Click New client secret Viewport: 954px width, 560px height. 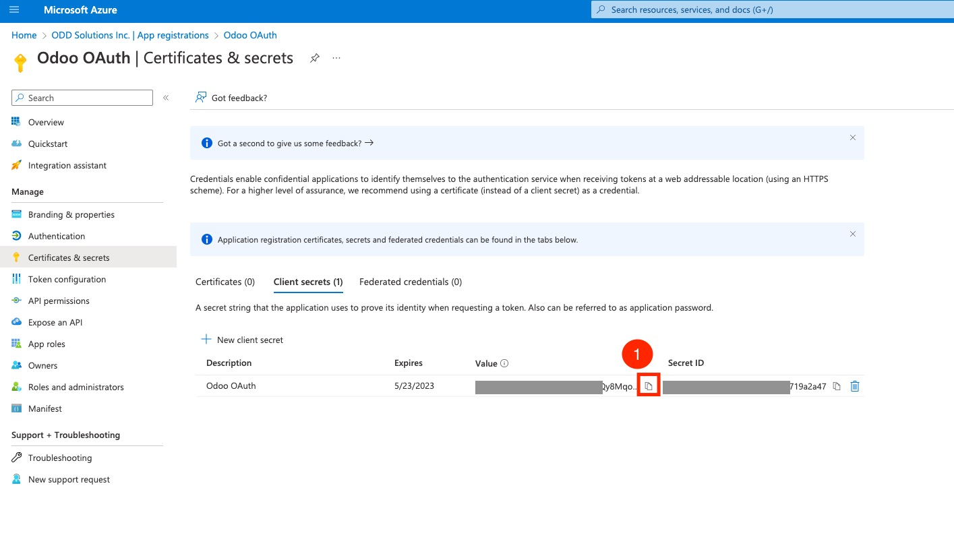(243, 340)
